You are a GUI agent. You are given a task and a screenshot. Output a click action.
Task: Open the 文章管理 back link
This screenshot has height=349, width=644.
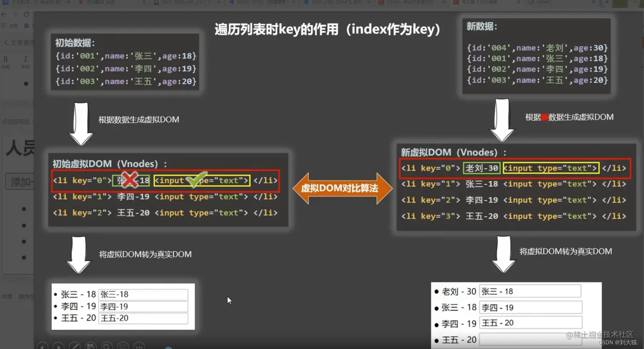pyautogui.click(x=17, y=42)
